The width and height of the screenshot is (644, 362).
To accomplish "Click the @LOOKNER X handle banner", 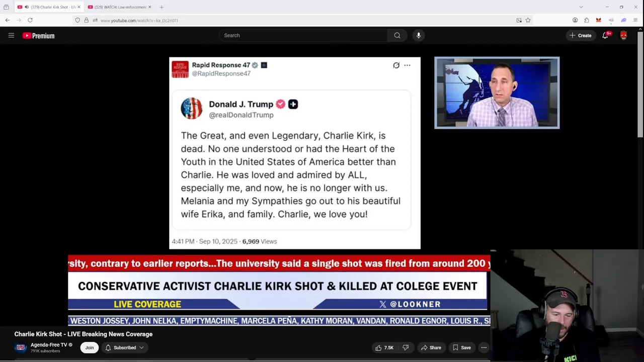I will pos(410,304).
